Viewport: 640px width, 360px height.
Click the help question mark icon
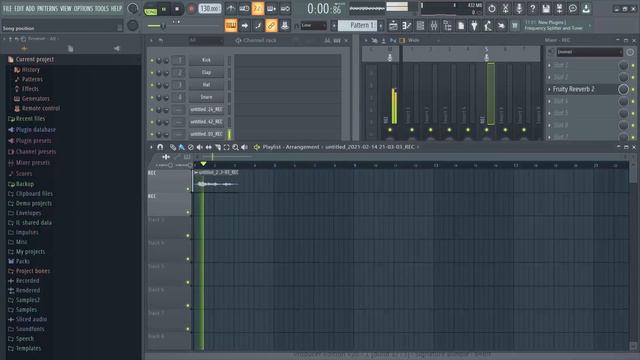click(x=532, y=8)
